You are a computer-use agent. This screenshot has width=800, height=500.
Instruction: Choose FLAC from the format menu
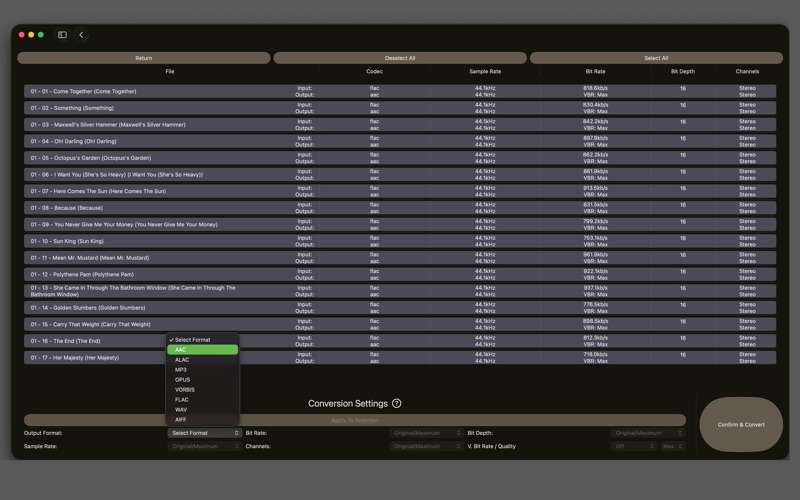[203, 399]
